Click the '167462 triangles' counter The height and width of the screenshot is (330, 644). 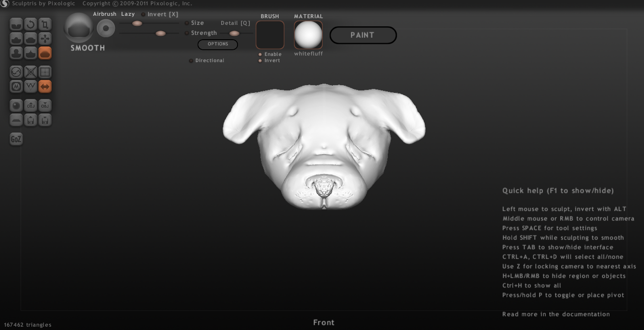point(28,325)
